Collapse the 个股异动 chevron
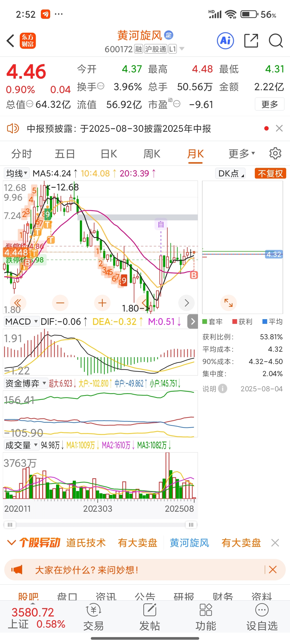Viewport: 290px width, 644px height. tap(12, 543)
